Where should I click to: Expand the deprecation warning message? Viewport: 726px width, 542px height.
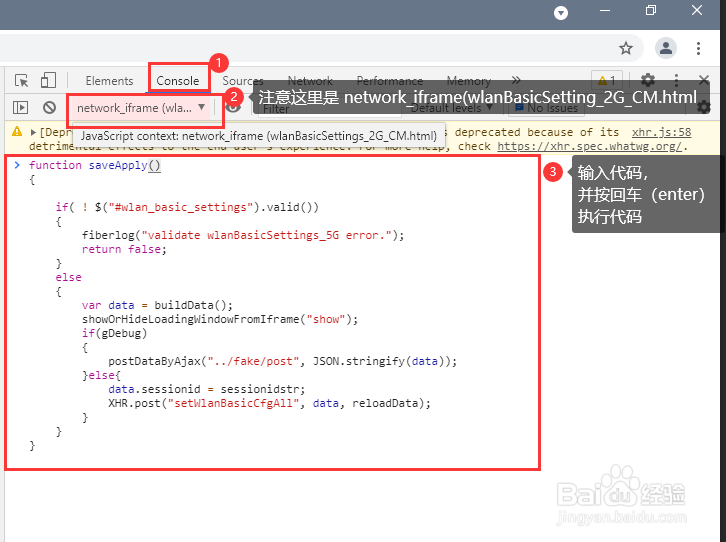[33, 132]
